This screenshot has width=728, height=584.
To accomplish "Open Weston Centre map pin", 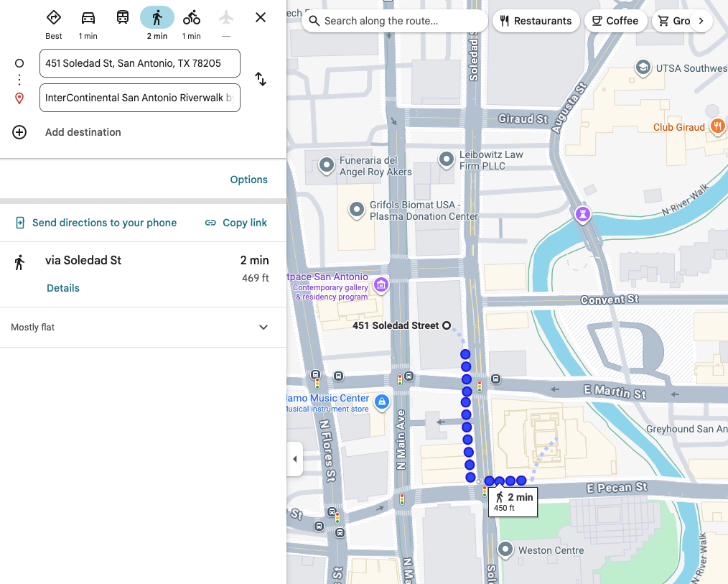I will [505, 550].
